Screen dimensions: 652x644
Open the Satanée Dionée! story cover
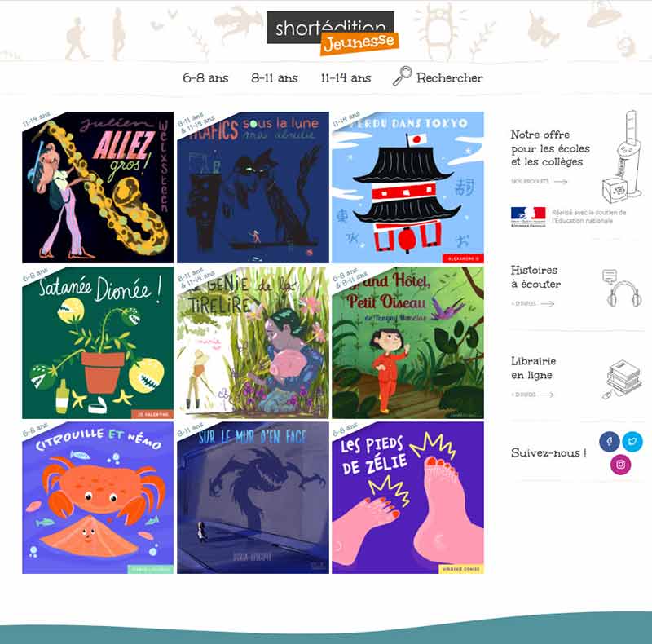(98, 343)
